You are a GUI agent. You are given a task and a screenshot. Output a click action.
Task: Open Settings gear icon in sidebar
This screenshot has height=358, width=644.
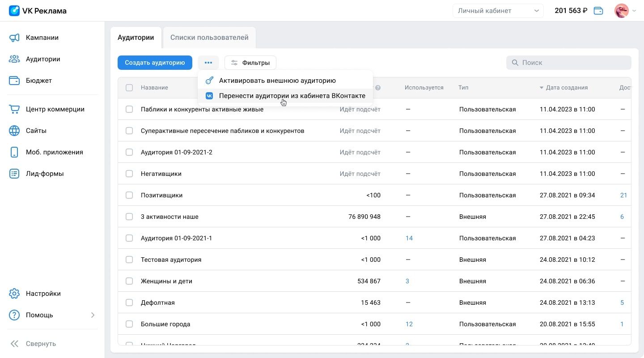[x=14, y=294]
